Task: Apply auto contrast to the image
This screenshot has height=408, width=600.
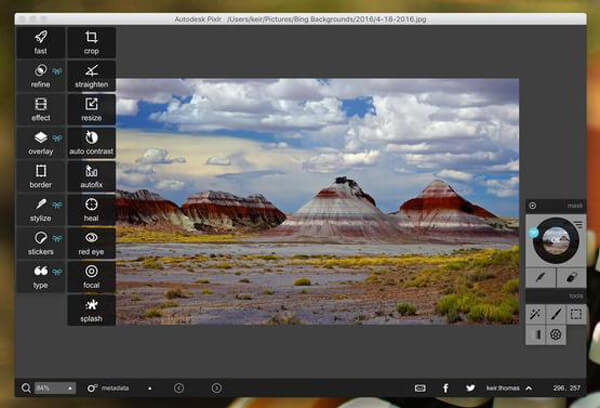Action: [x=91, y=142]
